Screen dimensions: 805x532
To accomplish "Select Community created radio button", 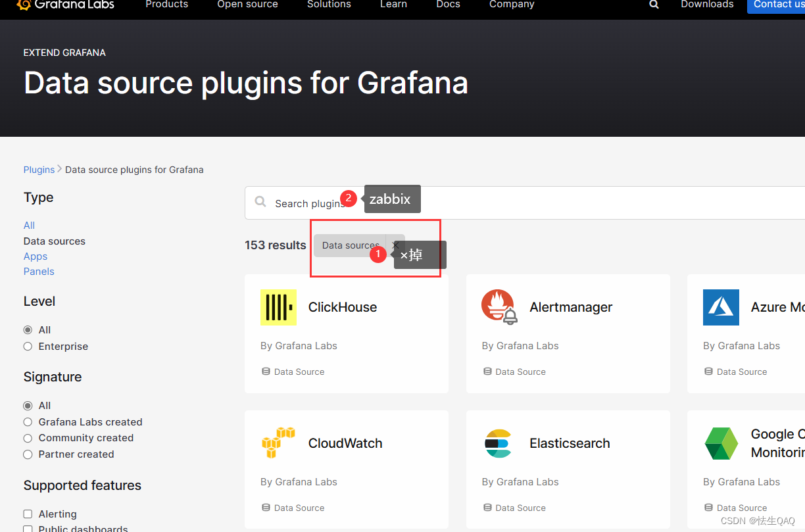I will (28, 438).
